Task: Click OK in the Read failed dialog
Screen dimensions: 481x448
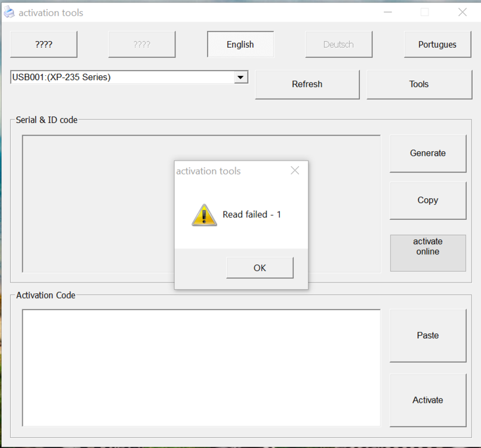Action: pos(260,268)
